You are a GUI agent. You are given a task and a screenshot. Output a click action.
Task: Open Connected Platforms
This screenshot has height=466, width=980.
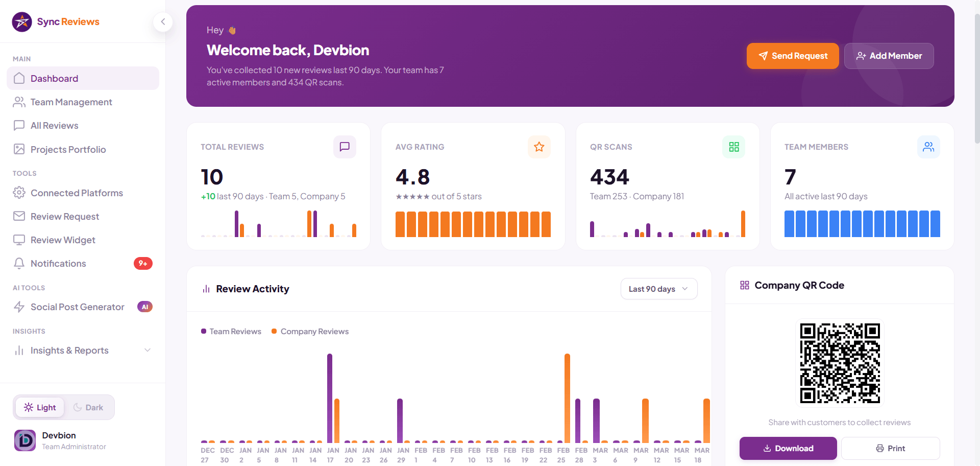(x=83, y=193)
